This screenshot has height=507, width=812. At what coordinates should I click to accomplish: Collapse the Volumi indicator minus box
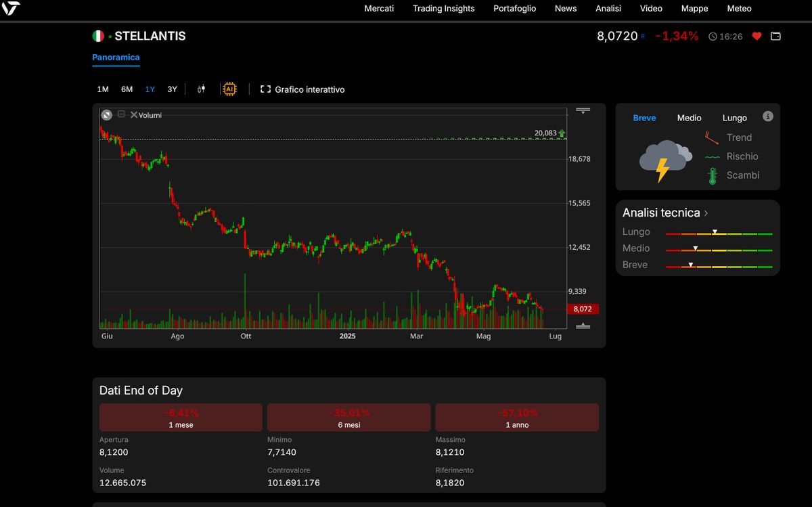click(x=121, y=114)
